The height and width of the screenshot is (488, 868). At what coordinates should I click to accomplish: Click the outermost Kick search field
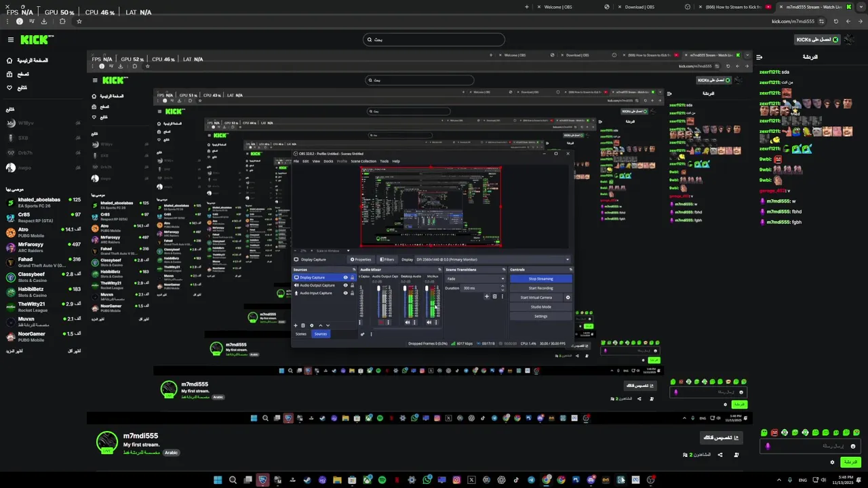point(434,40)
